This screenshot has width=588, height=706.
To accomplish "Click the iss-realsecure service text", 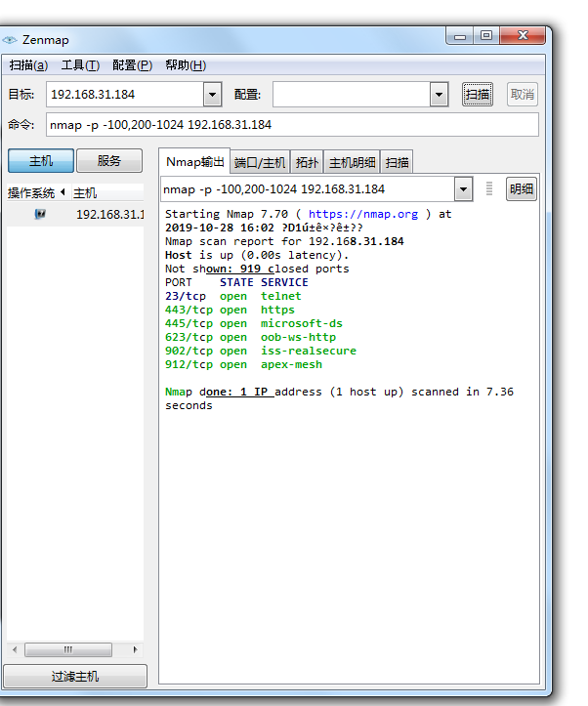I will 309,351.
